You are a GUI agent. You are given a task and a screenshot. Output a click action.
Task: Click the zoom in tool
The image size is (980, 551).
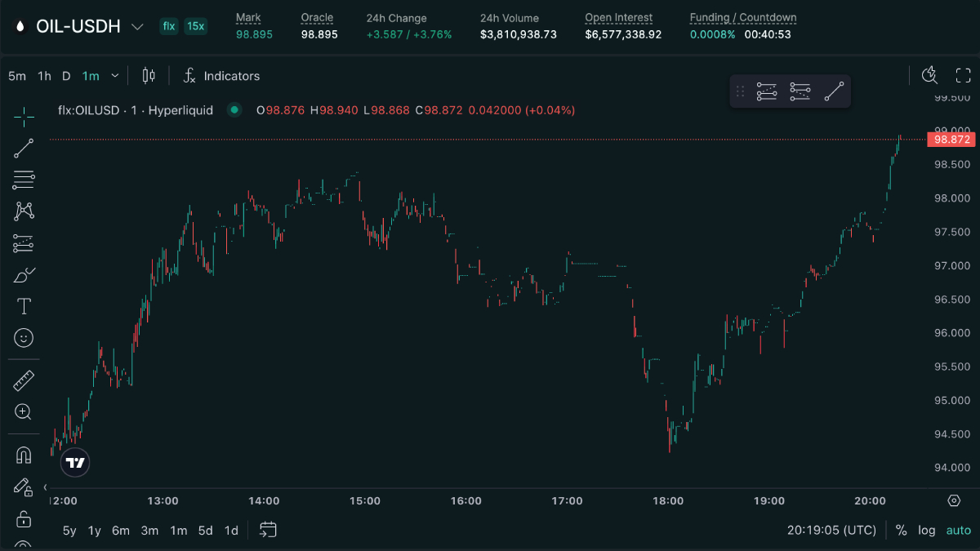tap(24, 412)
